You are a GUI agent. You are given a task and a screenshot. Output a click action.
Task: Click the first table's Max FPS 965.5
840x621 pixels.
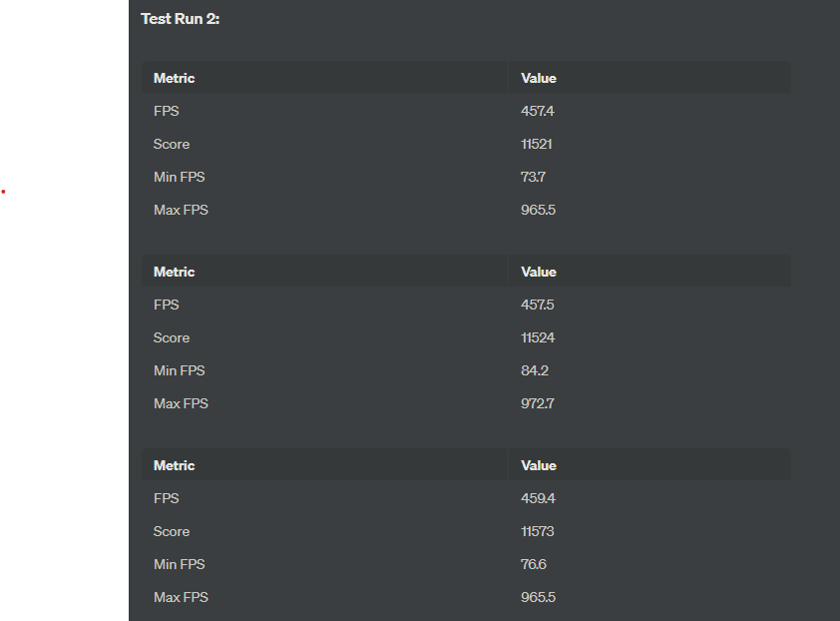(x=538, y=211)
